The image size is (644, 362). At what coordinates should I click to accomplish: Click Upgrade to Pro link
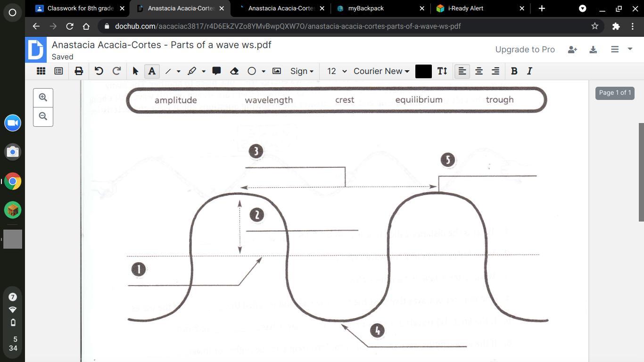(525, 49)
